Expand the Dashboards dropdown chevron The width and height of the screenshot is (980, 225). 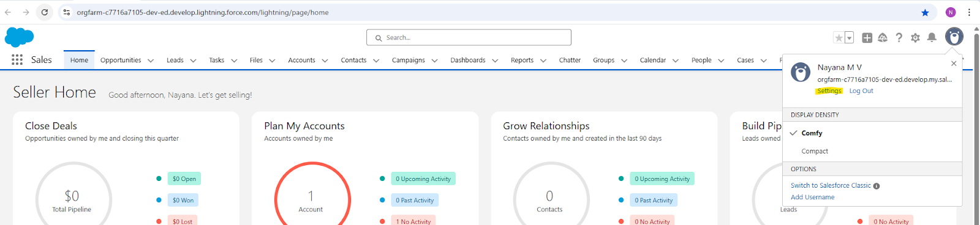[495, 61]
